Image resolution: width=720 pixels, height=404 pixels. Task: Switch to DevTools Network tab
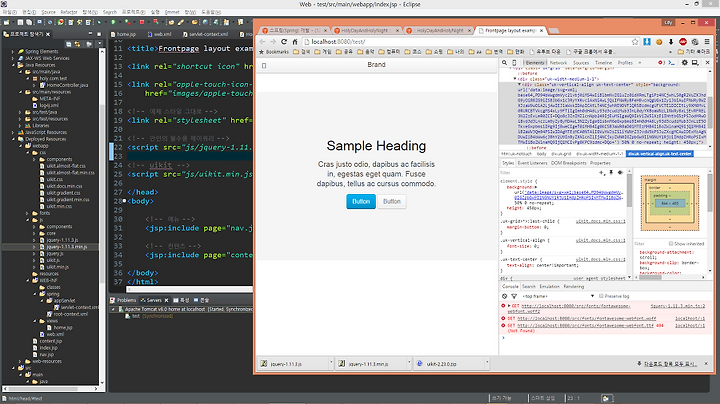coord(558,63)
